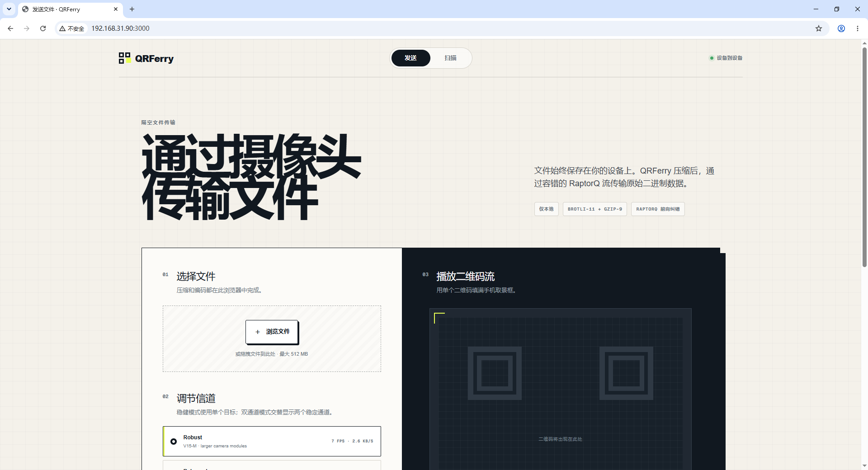Click the RAPTORQ 前向纠错 tag
Screen dimensions: 868x470
tap(658, 209)
